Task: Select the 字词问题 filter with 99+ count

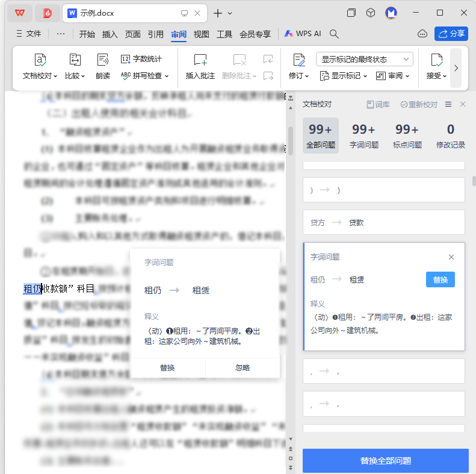Action: (364, 135)
